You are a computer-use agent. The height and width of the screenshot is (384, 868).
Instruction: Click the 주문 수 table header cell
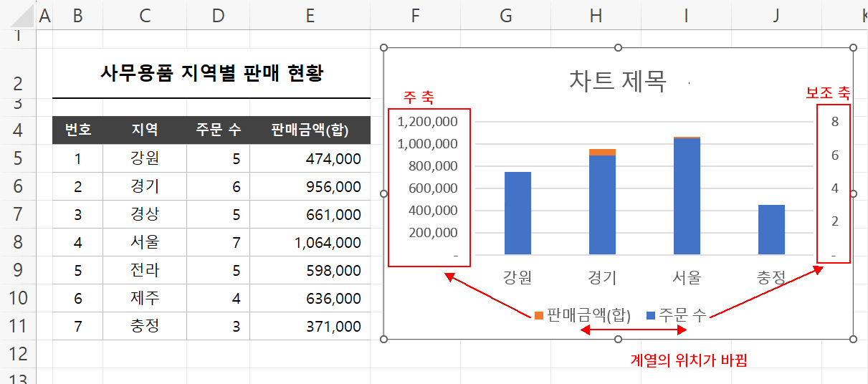tap(218, 130)
